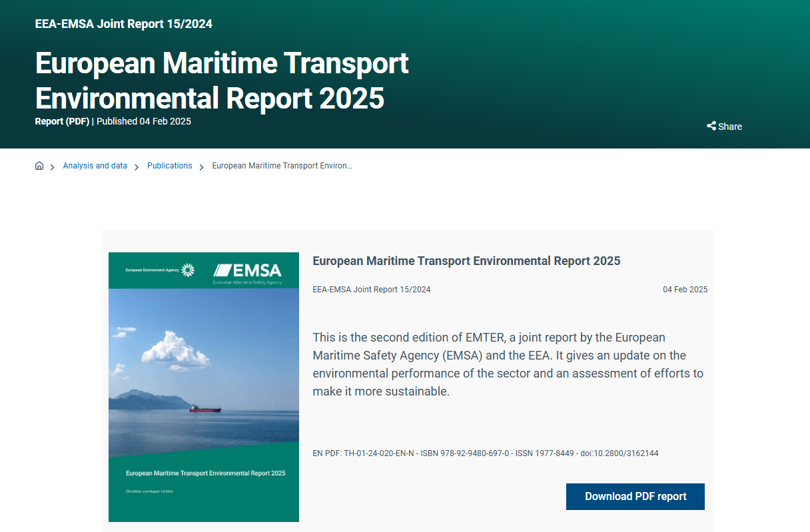Open the report cover thumbnail
The width and height of the screenshot is (810, 532).
204,387
